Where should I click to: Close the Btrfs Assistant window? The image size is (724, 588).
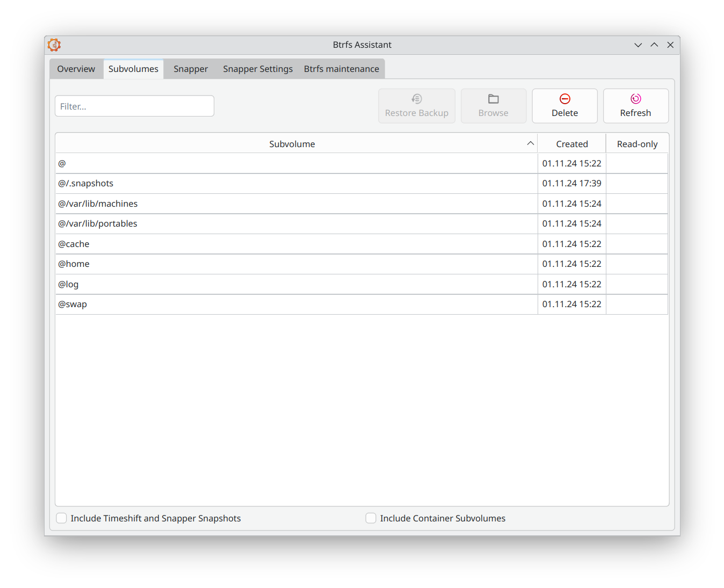(670, 45)
